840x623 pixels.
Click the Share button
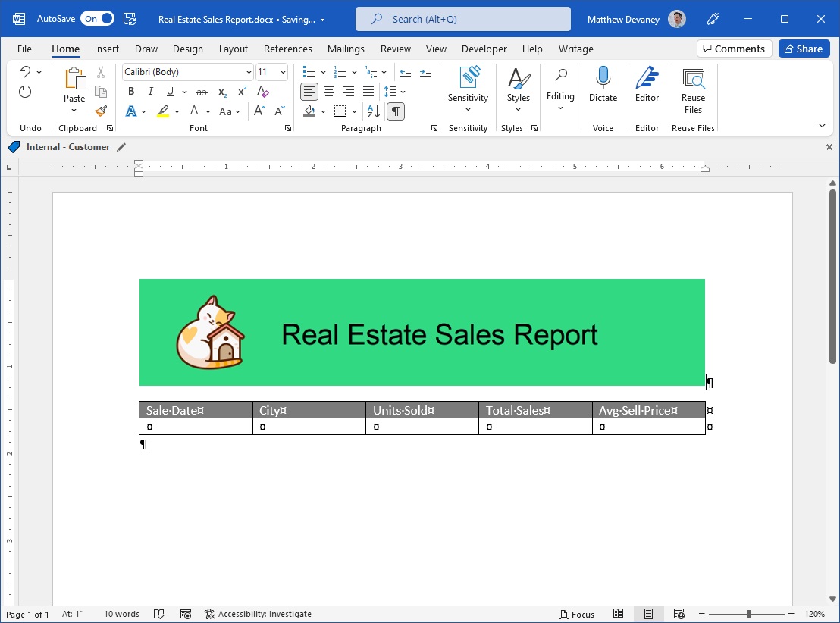pyautogui.click(x=803, y=48)
